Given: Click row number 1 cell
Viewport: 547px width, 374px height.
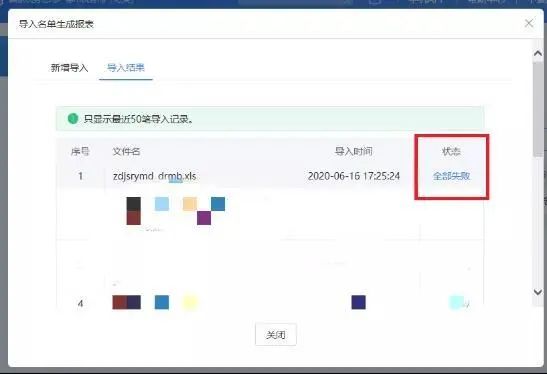Looking at the screenshot, I should point(81,176).
